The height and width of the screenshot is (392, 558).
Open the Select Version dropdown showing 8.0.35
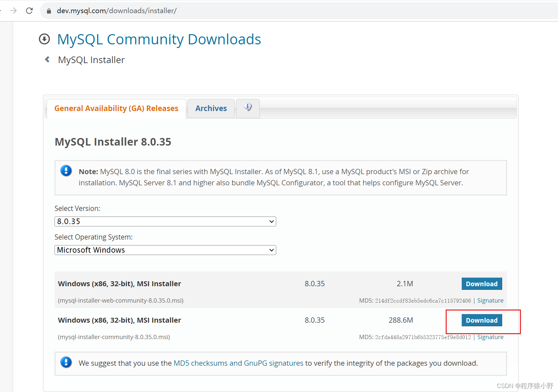pyautogui.click(x=165, y=221)
